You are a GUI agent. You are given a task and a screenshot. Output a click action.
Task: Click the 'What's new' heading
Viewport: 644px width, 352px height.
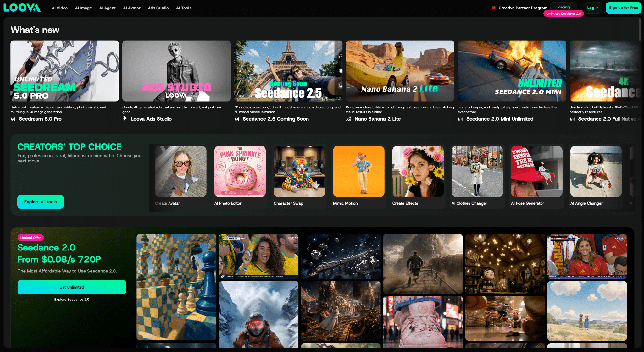click(35, 30)
